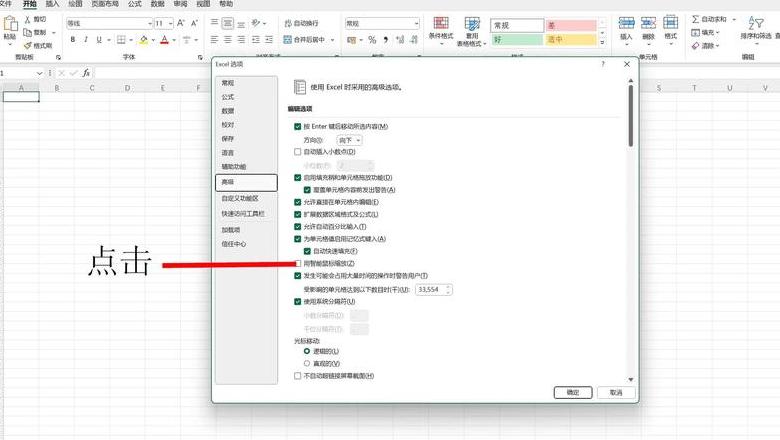Open the number format dropdown (常规)
This screenshot has height=440, width=780.
coord(416,23)
